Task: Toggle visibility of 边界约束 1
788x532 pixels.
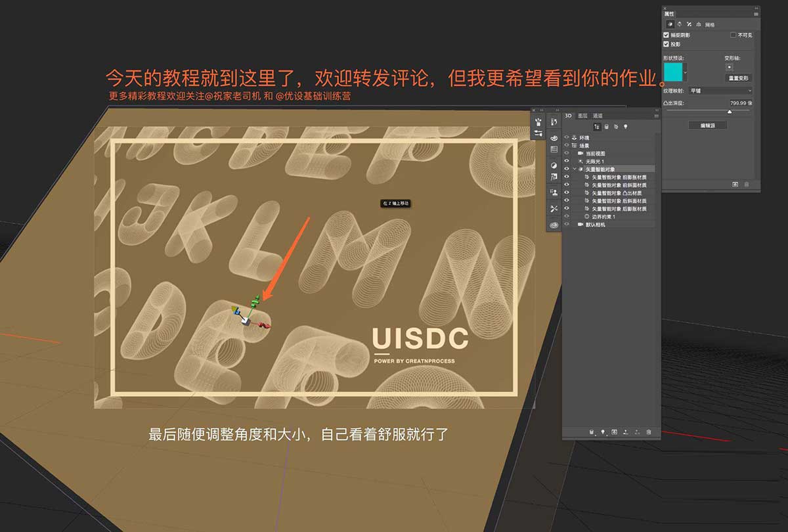Action: [567, 216]
